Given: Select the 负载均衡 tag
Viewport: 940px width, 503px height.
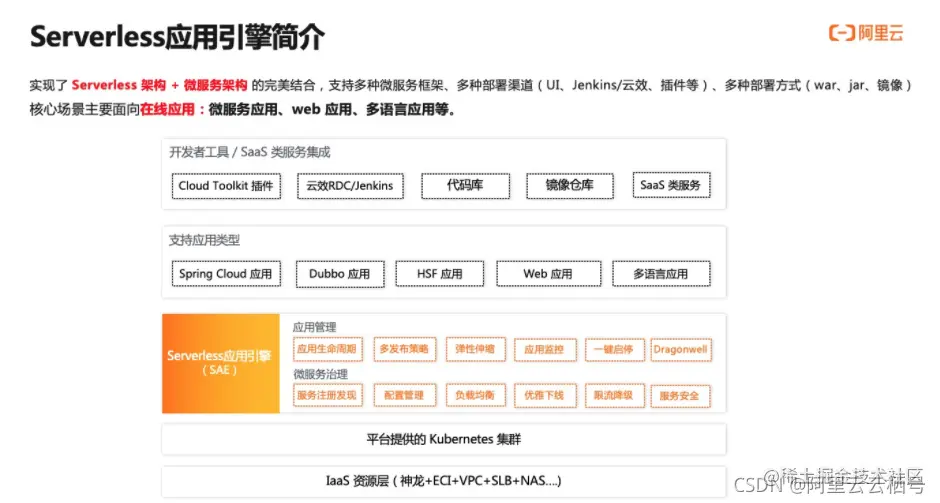Looking at the screenshot, I should (x=475, y=396).
